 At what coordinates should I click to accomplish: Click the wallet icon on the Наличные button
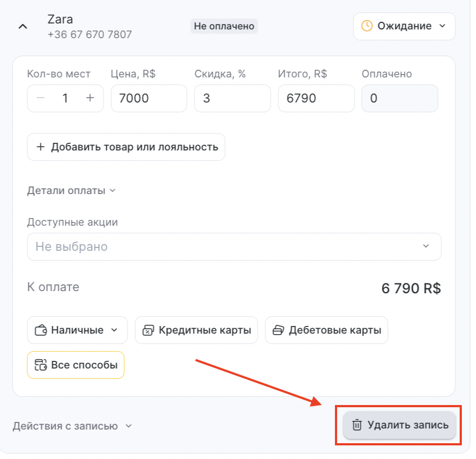(41, 330)
